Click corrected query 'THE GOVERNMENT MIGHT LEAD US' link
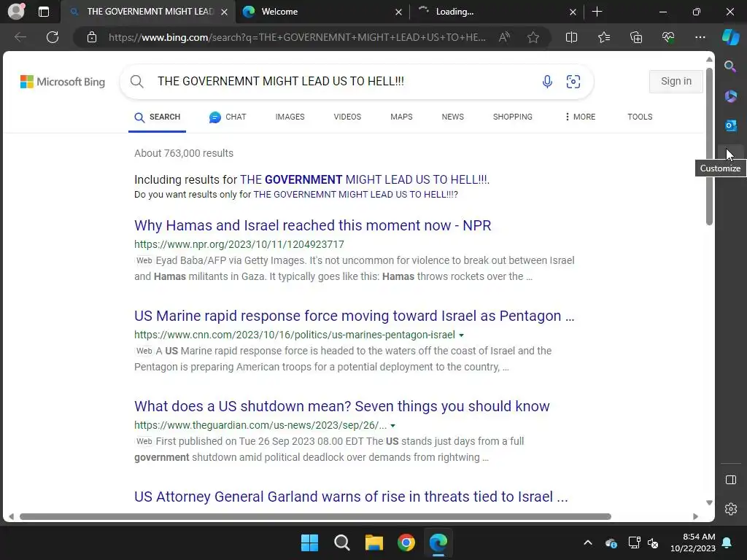747x560 pixels. click(364, 179)
